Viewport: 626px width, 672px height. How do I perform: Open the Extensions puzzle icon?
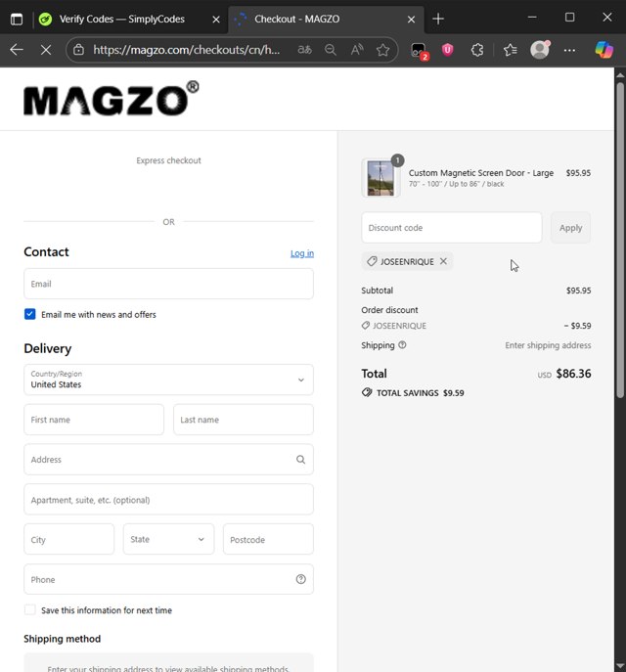coord(477,50)
